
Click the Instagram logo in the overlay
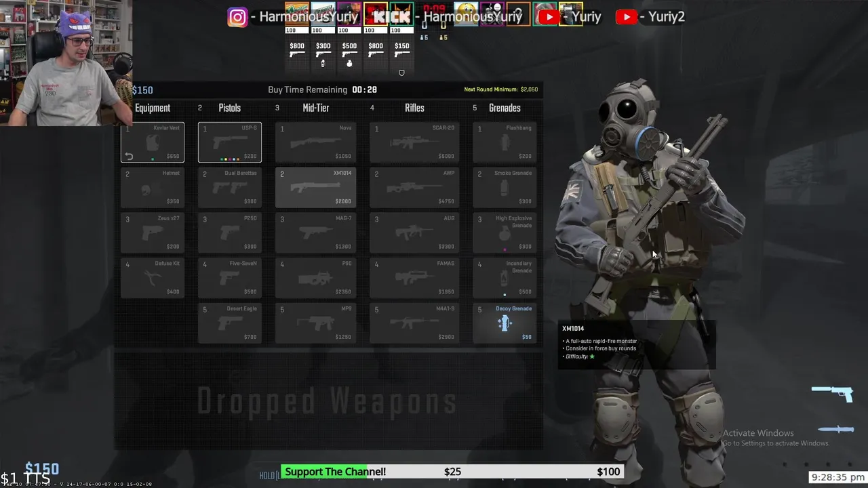[x=237, y=17]
